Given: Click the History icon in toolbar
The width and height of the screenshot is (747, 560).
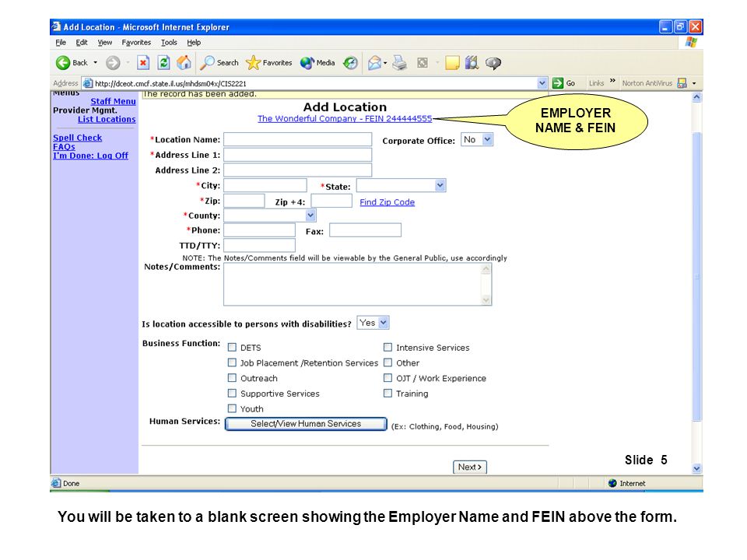Looking at the screenshot, I should point(351,62).
